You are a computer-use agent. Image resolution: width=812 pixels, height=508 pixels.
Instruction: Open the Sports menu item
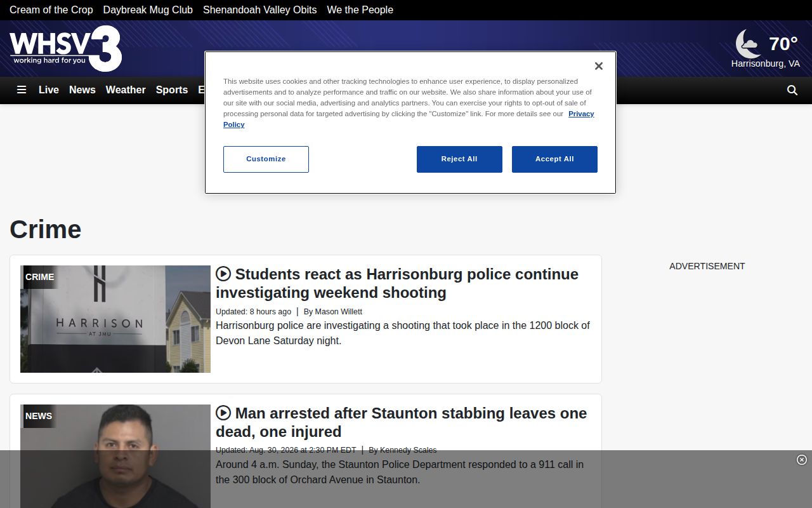[x=172, y=90]
